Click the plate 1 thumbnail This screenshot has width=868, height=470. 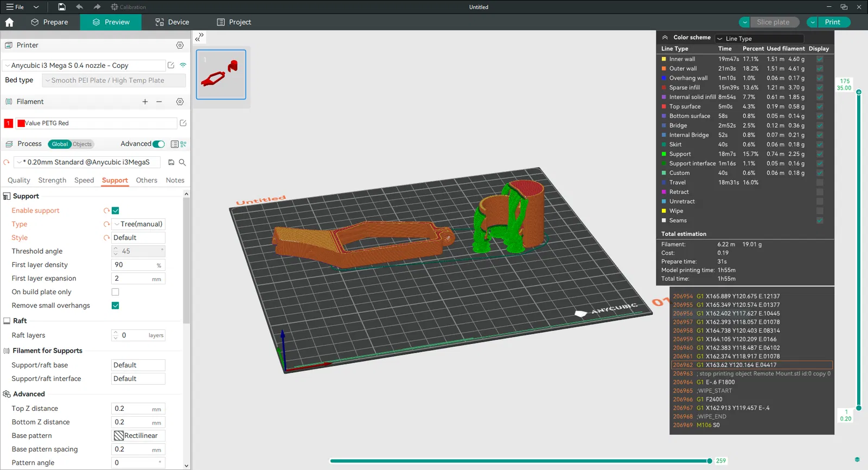[221, 74]
